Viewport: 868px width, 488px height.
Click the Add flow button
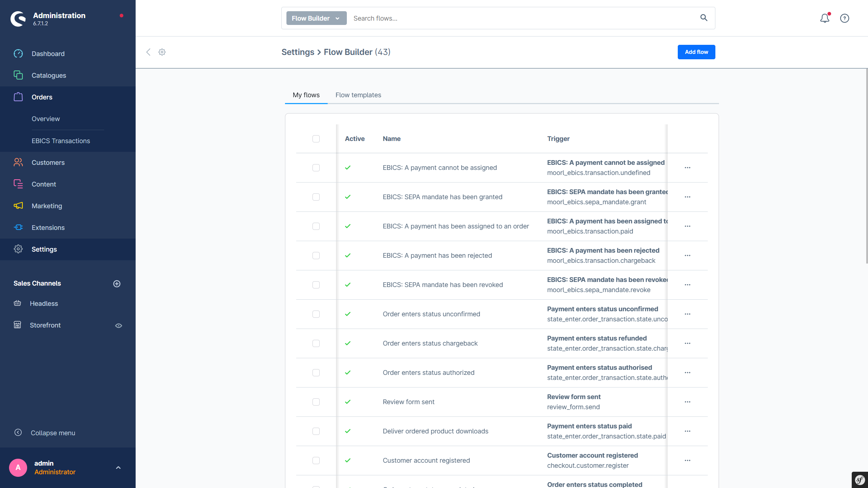[696, 52]
